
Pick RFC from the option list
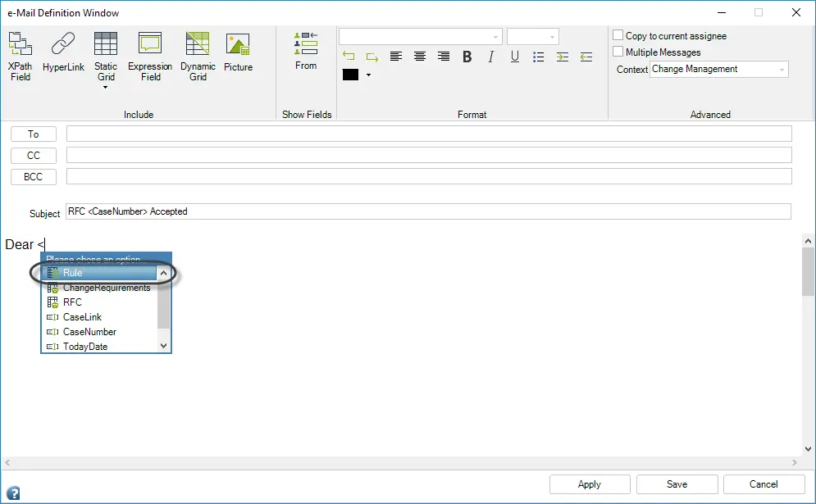tap(100, 302)
